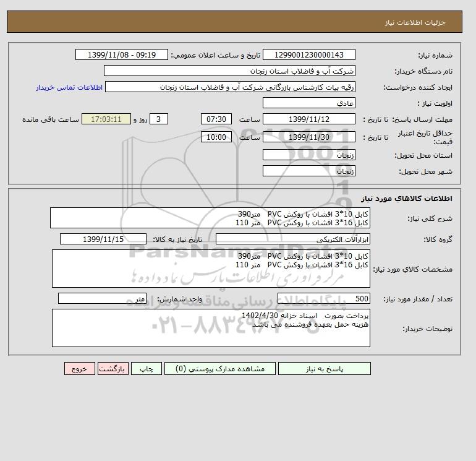Image resolution: width=476 pixels, height=461 pixels.
Task: Click the چاپ print button
Action: click(x=147, y=369)
